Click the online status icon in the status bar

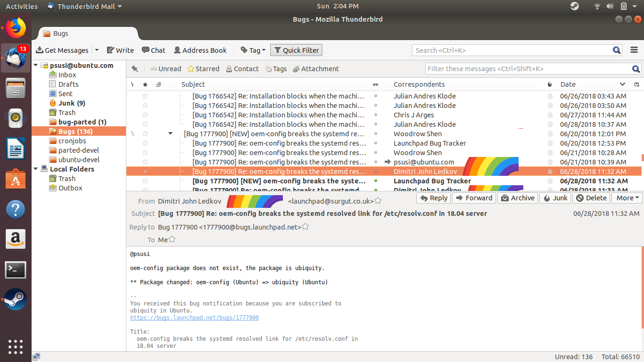click(36, 357)
